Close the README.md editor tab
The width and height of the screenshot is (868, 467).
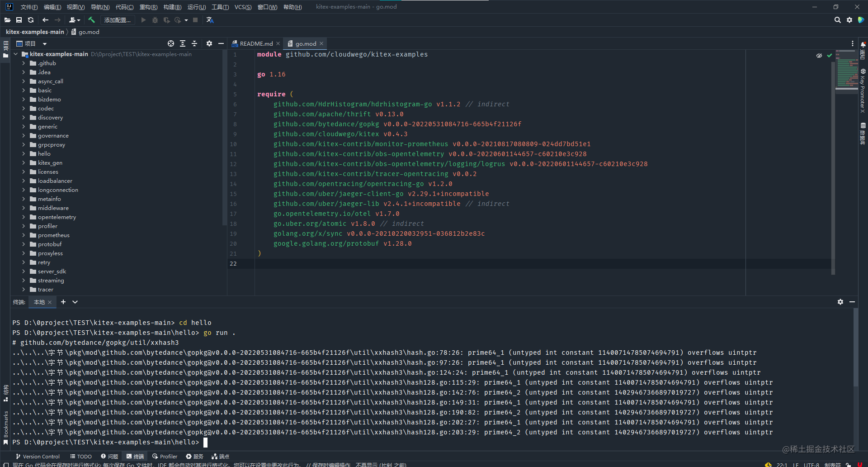click(278, 43)
